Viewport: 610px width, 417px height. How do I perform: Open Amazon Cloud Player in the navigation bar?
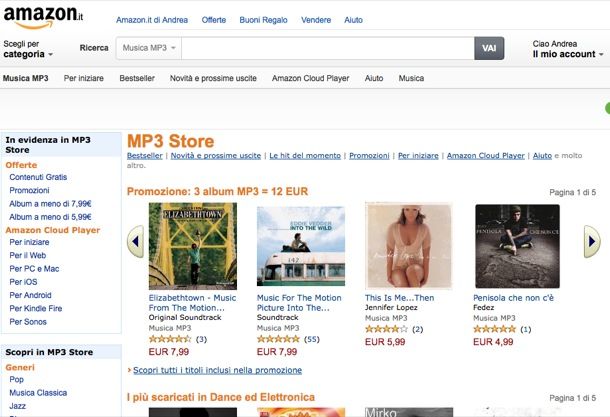[x=310, y=78]
